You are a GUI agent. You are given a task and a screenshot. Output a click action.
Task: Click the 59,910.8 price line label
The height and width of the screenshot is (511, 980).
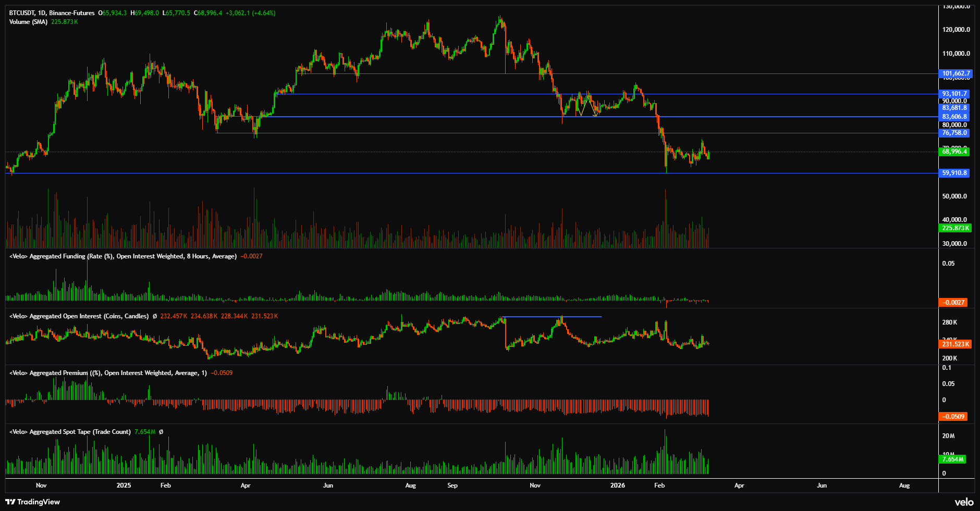tap(954, 173)
